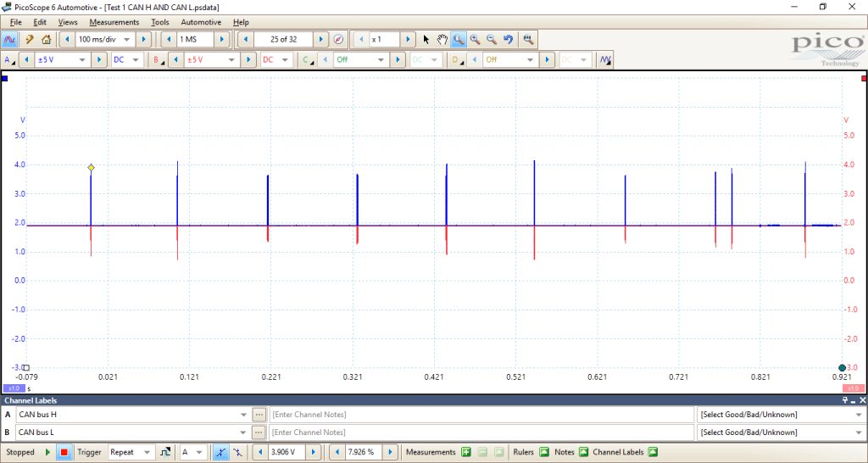Toggle Notes panel green icon

click(583, 452)
